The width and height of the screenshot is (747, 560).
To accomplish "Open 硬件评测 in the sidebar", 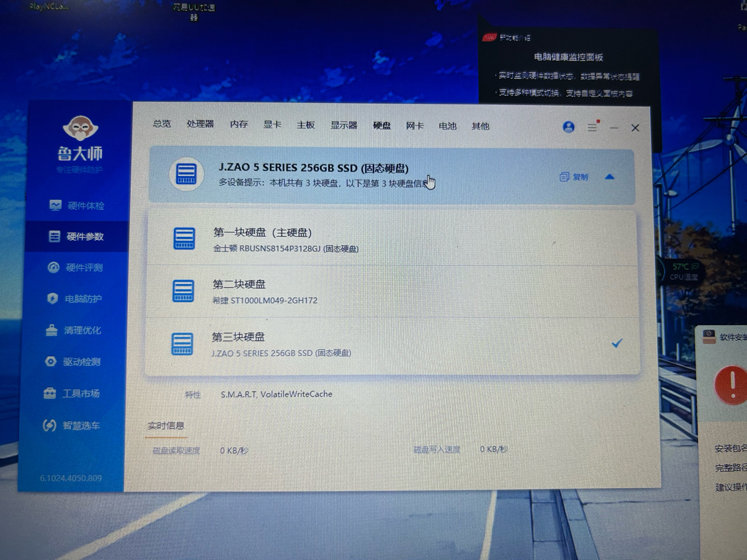I will (75, 267).
